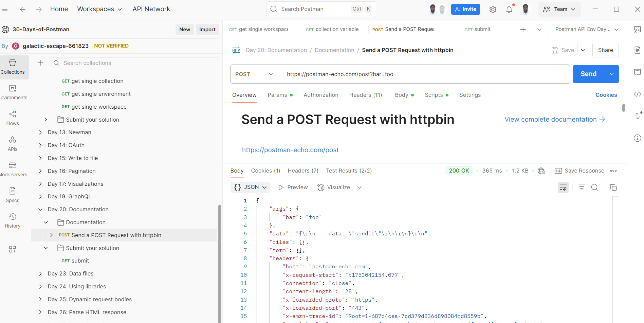This screenshot has width=644, height=323.
Task: View network information globe icon
Action: click(x=541, y=171)
